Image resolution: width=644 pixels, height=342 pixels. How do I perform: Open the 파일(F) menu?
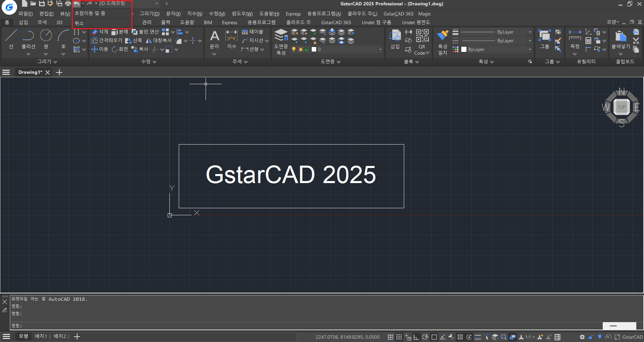tap(25, 14)
